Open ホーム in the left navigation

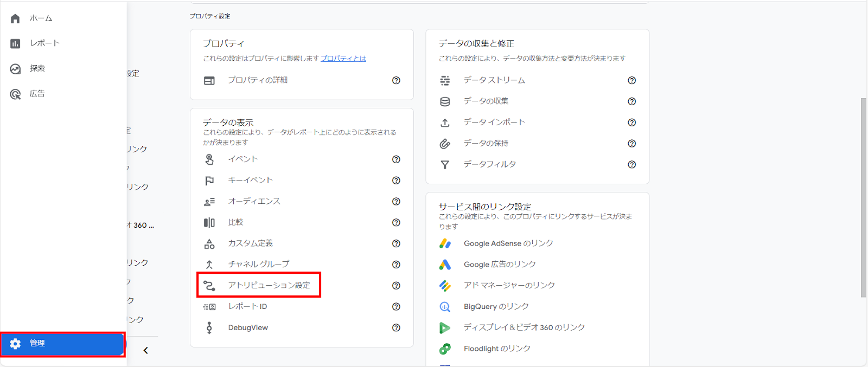click(41, 18)
